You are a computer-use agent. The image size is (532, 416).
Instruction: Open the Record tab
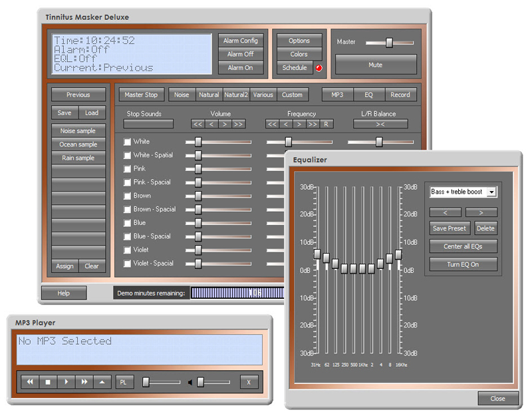tap(400, 95)
